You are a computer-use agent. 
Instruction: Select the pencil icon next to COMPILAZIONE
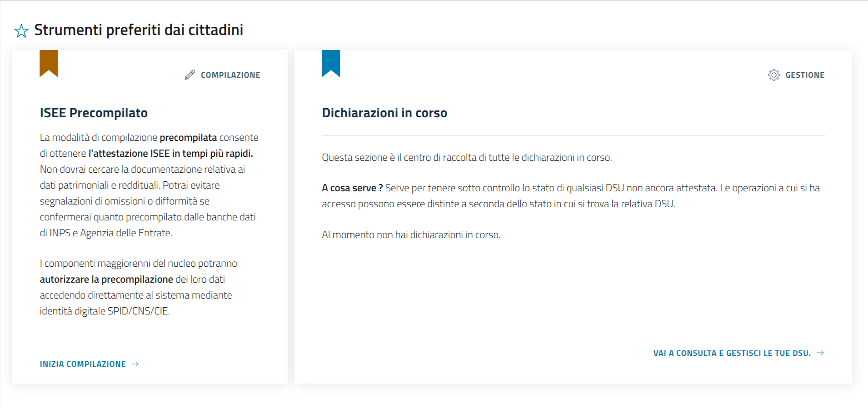tap(190, 75)
